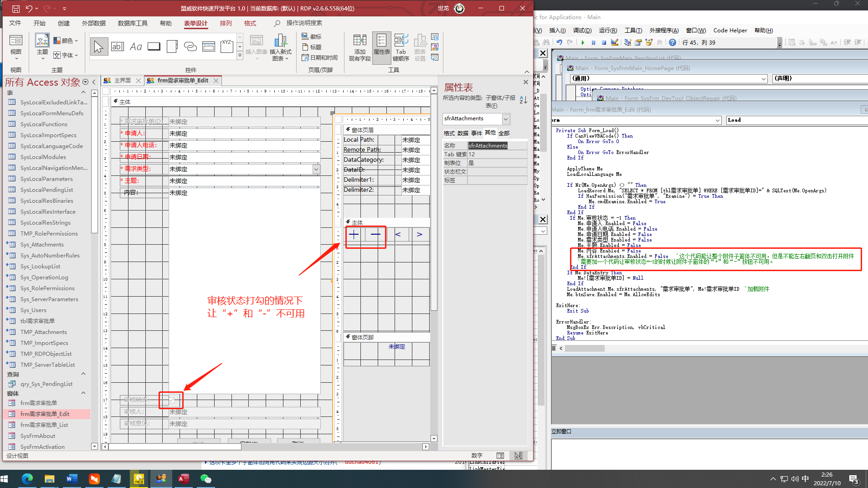Select the option group XYZ control

click(227, 46)
